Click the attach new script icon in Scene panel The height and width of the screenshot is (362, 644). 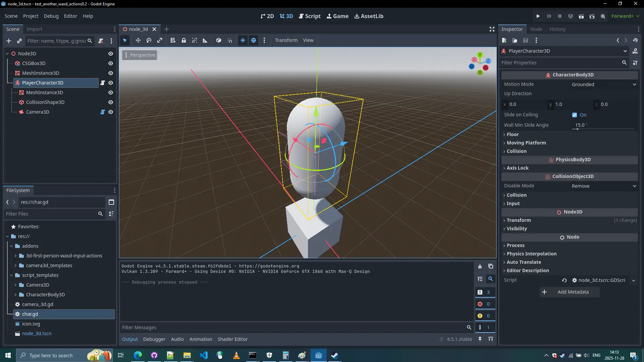(101, 41)
